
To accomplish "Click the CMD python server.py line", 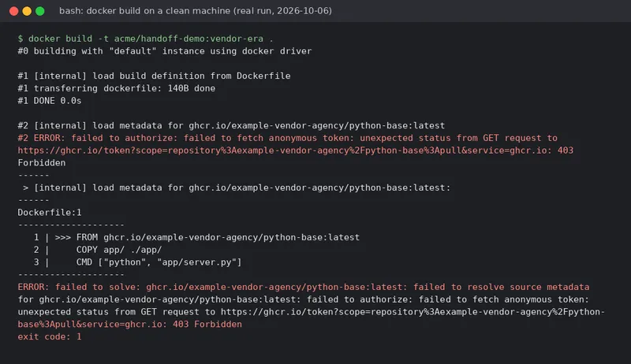I will [159, 262].
